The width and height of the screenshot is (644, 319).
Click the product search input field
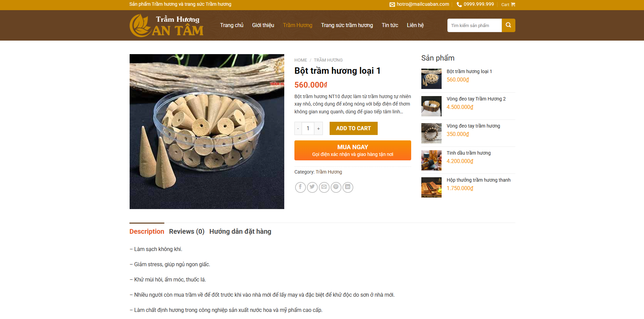(474, 25)
